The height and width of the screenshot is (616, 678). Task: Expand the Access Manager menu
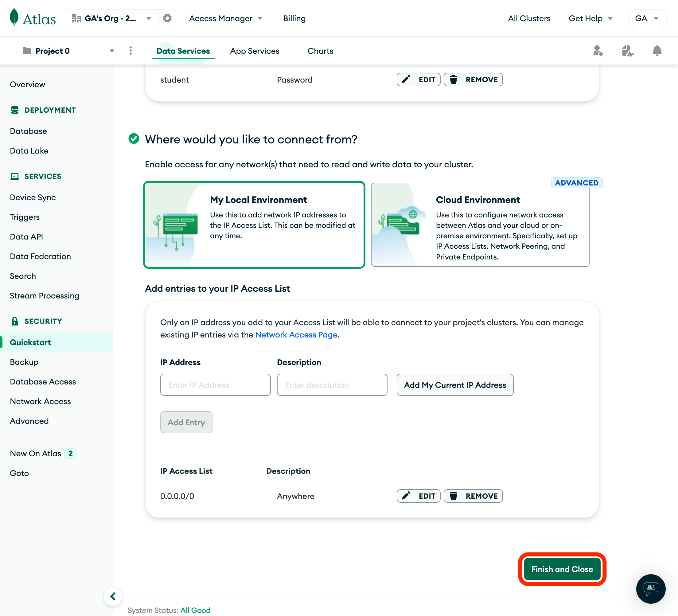tap(226, 18)
